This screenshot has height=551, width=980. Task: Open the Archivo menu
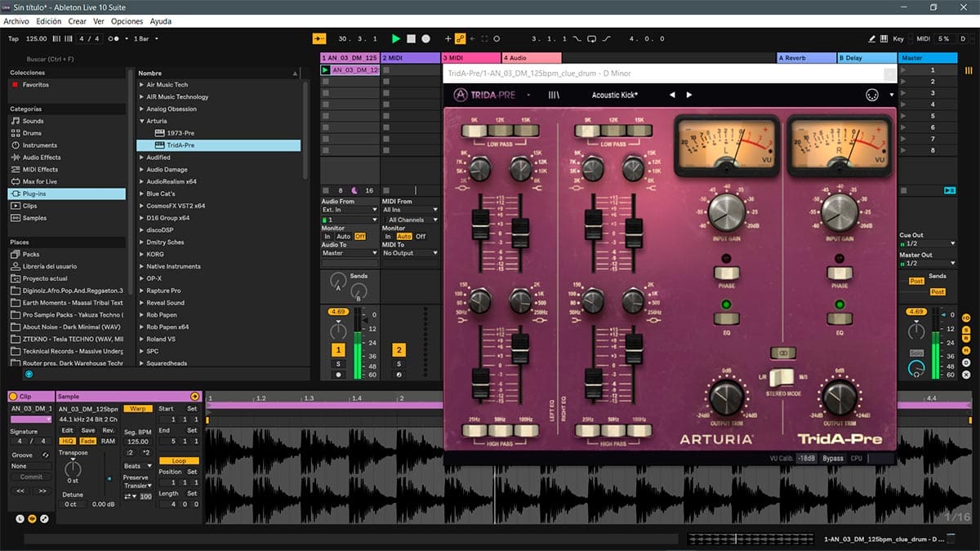coord(16,21)
